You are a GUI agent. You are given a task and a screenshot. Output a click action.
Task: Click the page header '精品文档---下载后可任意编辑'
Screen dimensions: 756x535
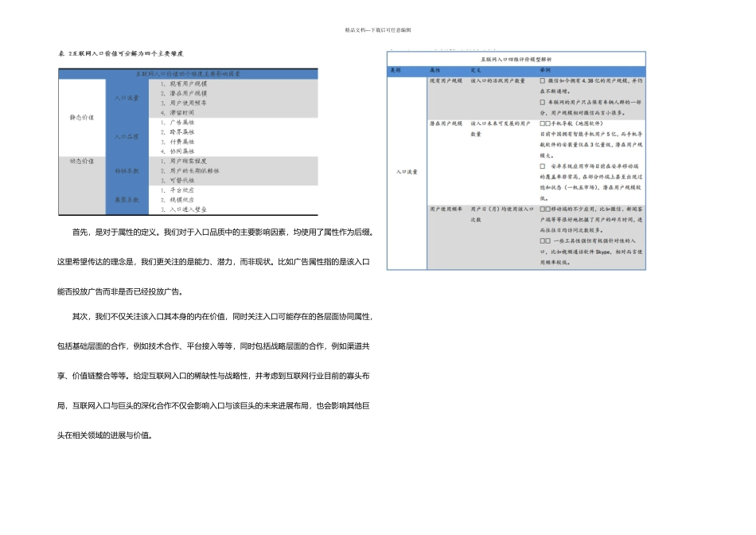[x=378, y=30]
